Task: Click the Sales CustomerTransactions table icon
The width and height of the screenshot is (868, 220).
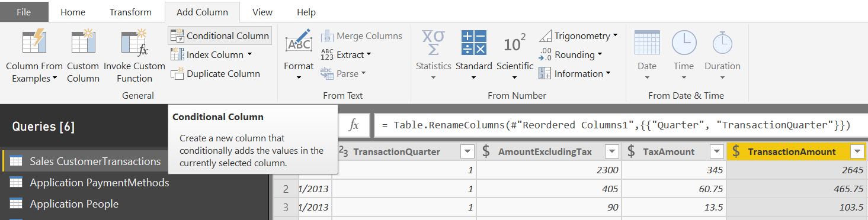Action: click(16, 161)
